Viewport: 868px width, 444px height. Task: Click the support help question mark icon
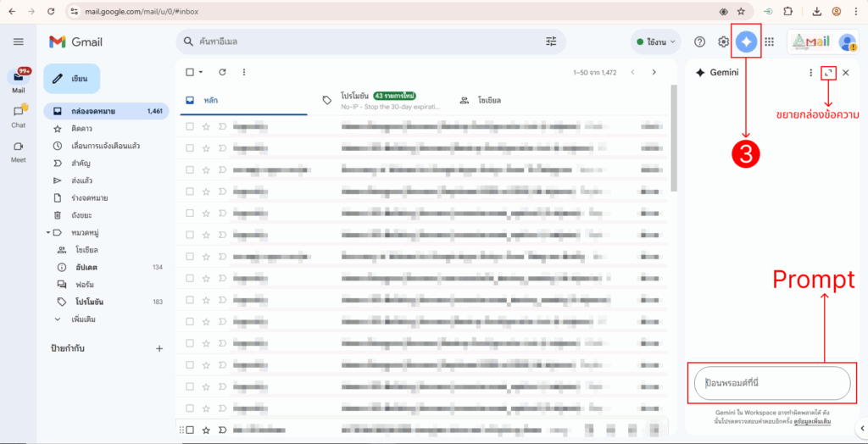(699, 42)
